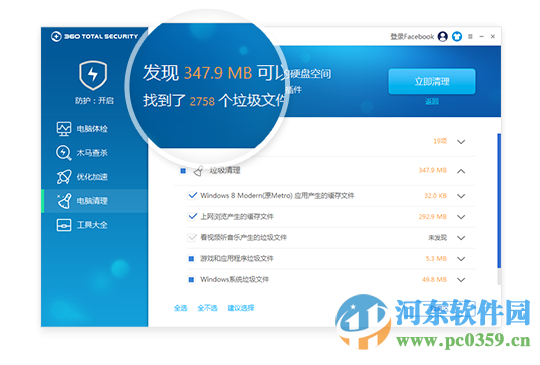Click the 建议选择 recommended selection link
The width and height of the screenshot is (540, 365).
pyautogui.click(x=241, y=308)
